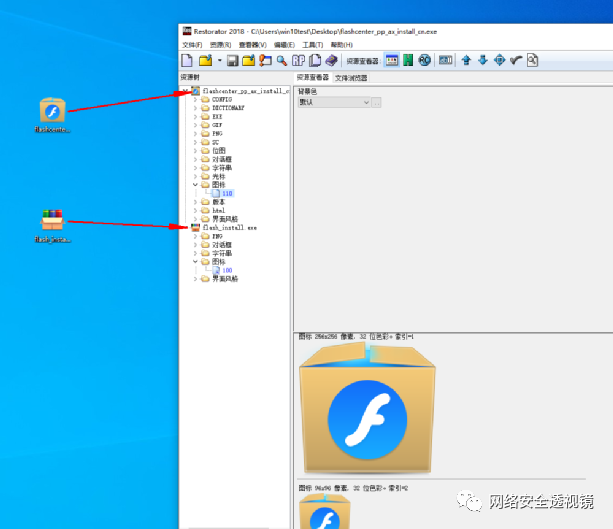
Task: Click the blue down arrow icon
Action: pos(483,61)
